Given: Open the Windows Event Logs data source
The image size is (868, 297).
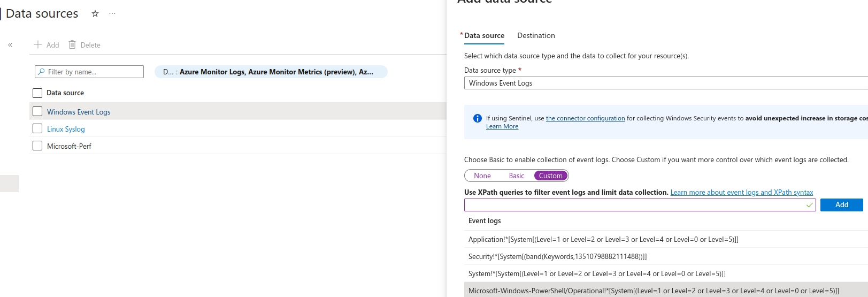Looking at the screenshot, I should point(79,112).
